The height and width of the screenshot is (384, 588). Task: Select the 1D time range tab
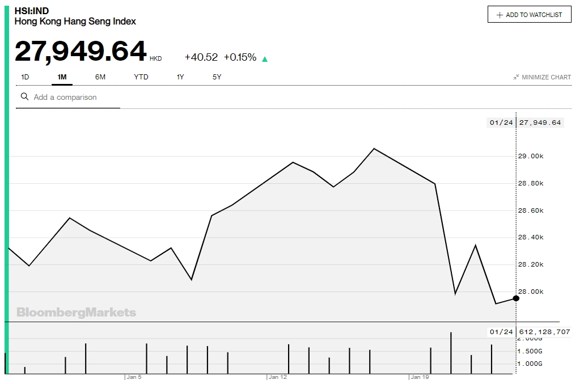(x=26, y=77)
